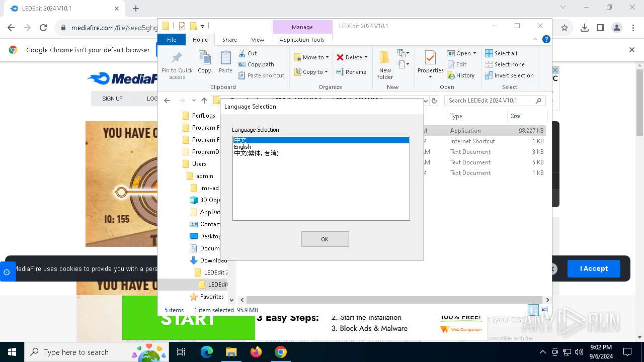
Task: Click OK in Language Selection dialog
Action: coord(325,239)
